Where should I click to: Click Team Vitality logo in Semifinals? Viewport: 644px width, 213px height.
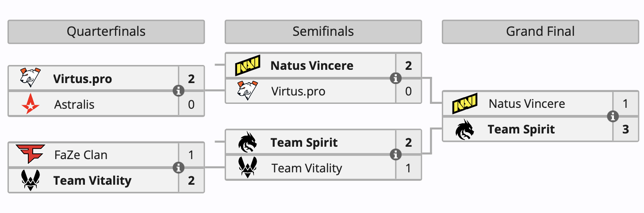[247, 168]
